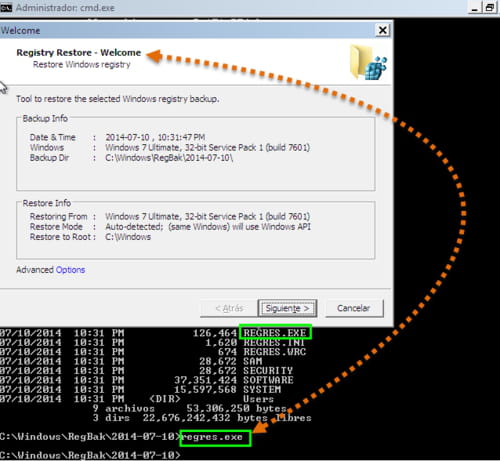Restore the cmd.exe window size
The width and height of the screenshot is (500, 461).
point(489,8)
